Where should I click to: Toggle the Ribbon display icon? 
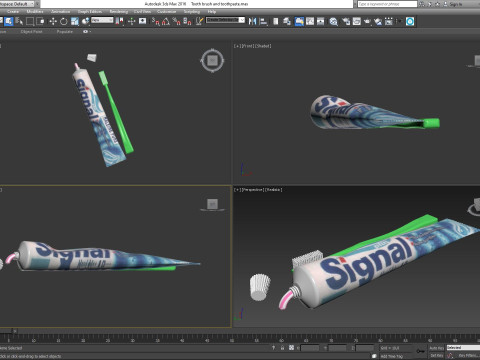click(x=299, y=21)
